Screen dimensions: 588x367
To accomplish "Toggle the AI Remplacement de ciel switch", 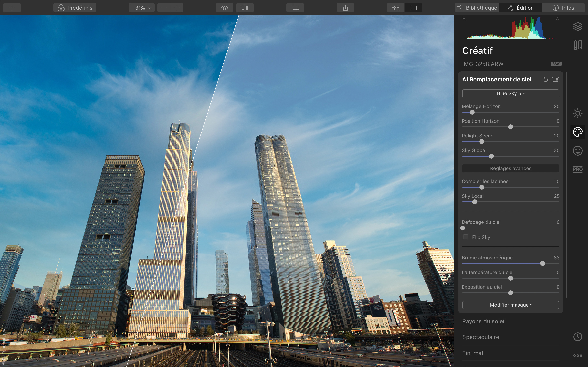I will [556, 79].
